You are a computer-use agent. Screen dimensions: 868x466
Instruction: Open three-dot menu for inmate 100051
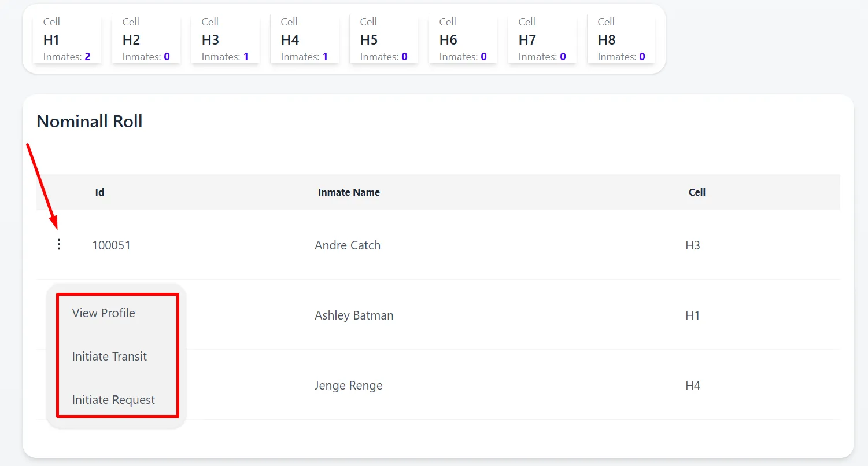point(58,245)
